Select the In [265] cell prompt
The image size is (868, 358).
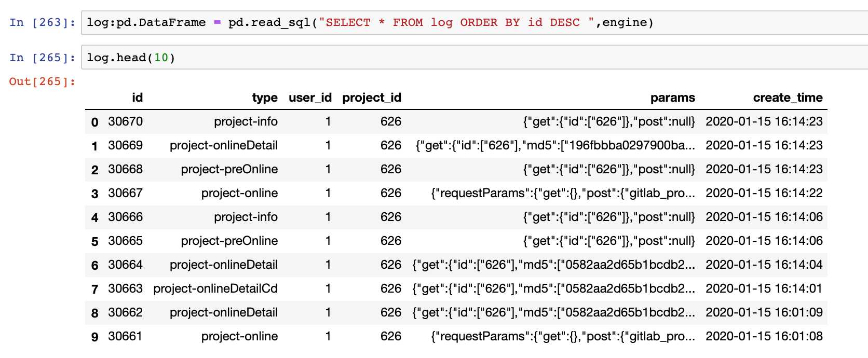[42, 58]
